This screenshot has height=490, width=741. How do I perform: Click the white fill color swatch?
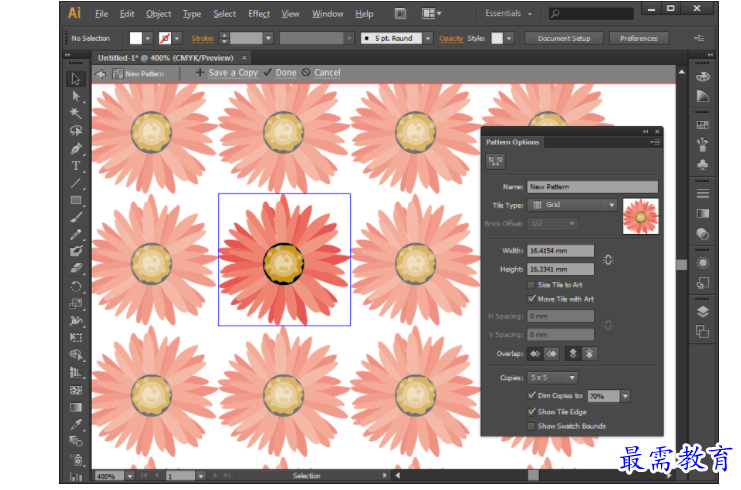[x=136, y=38]
